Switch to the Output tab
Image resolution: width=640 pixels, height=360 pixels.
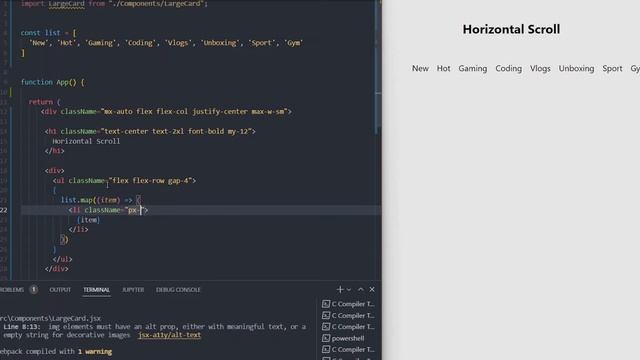pyautogui.click(x=60, y=289)
